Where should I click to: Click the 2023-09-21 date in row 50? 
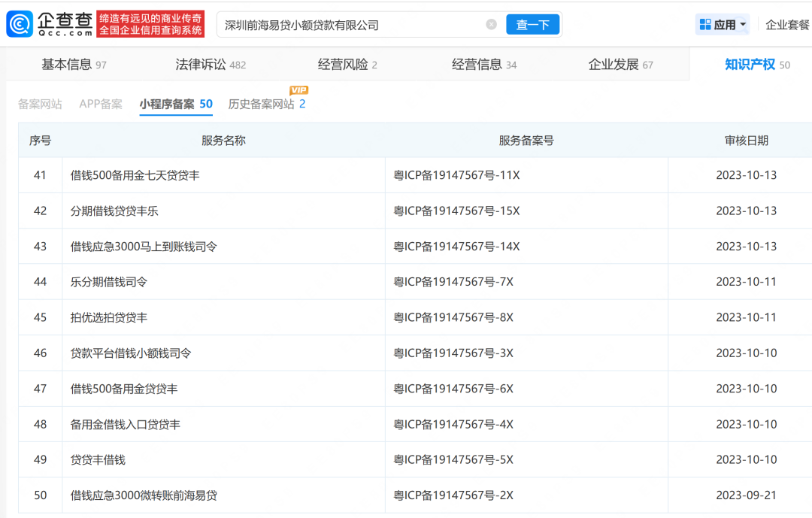[x=747, y=495]
